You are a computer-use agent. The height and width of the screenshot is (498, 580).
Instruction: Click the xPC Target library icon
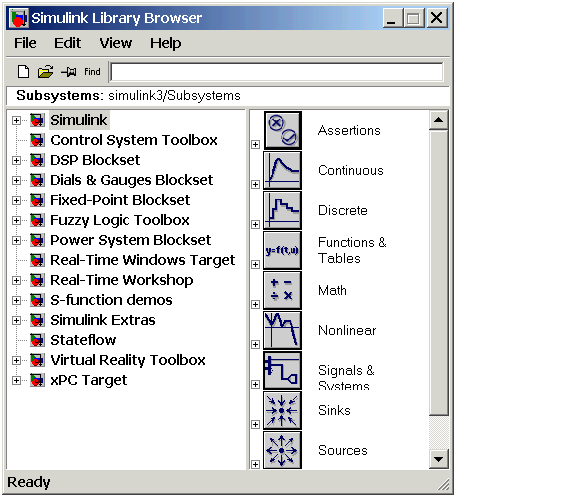point(38,380)
